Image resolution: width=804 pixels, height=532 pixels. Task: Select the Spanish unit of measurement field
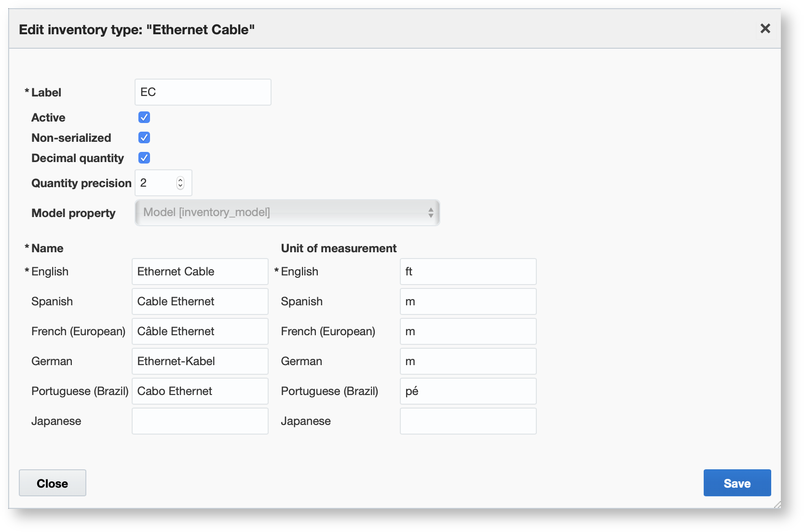(x=468, y=301)
